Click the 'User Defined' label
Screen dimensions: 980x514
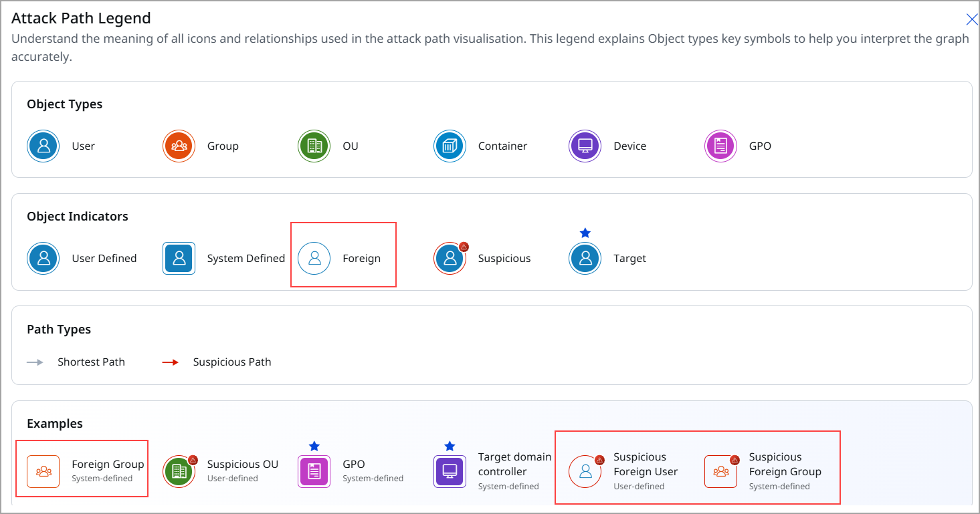coord(104,258)
